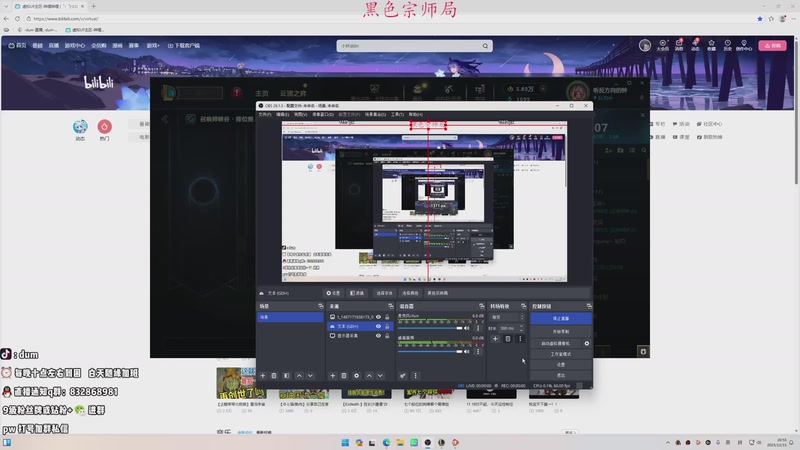
Task: Open OBS Scene Collection menu
Action: click(x=376, y=114)
